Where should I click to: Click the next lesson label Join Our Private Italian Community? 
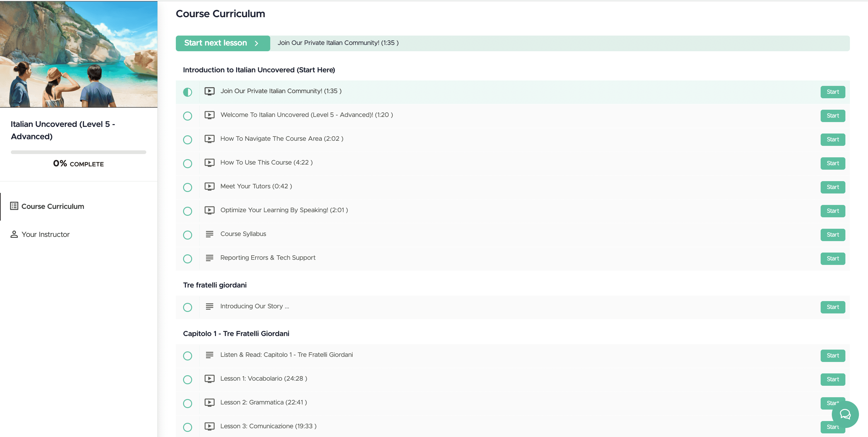click(338, 43)
